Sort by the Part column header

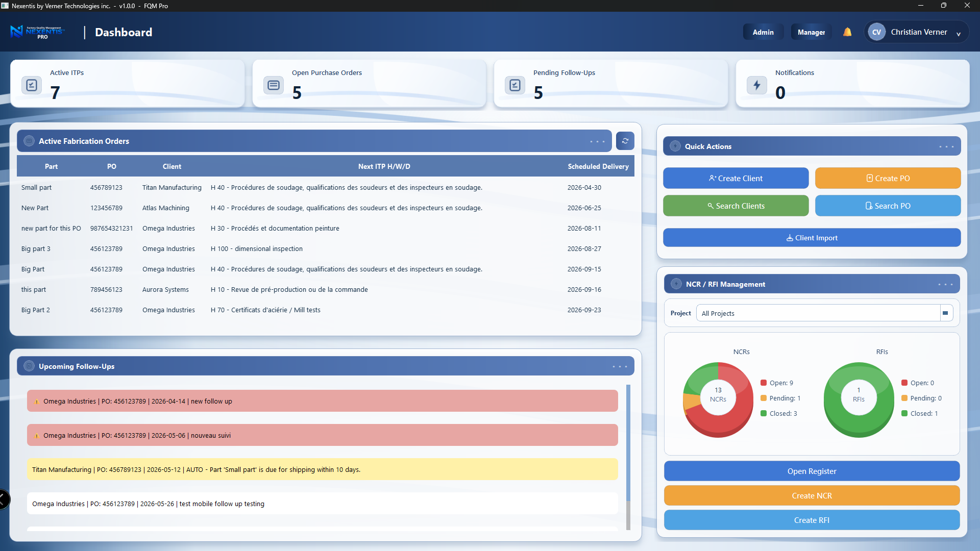click(51, 166)
